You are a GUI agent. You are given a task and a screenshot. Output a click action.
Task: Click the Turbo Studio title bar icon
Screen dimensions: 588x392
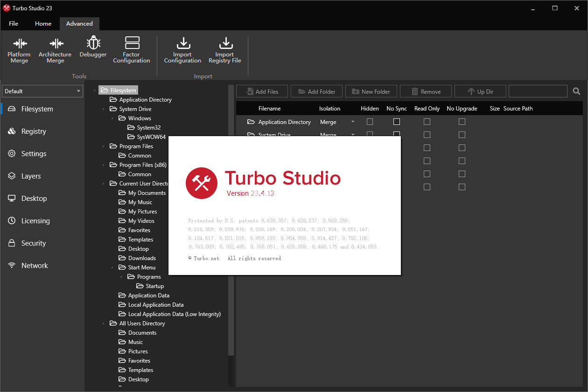(7, 8)
